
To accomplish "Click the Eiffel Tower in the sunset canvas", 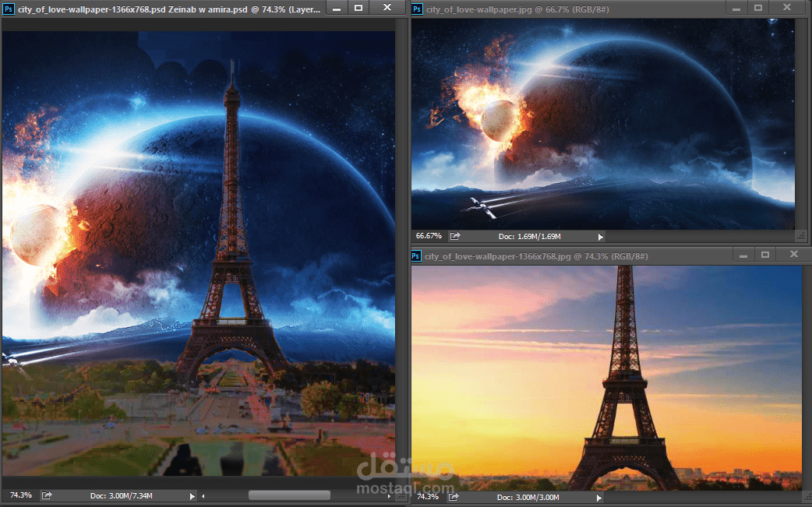I will pos(624,378).
